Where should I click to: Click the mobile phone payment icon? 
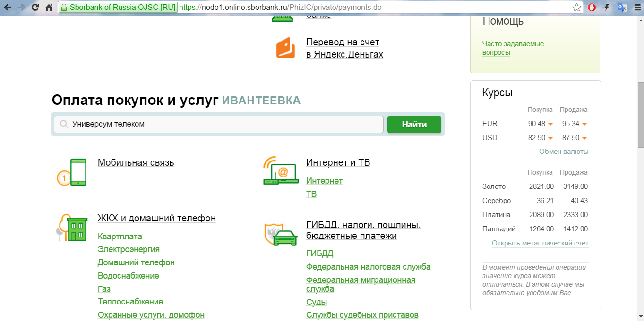pos(72,172)
